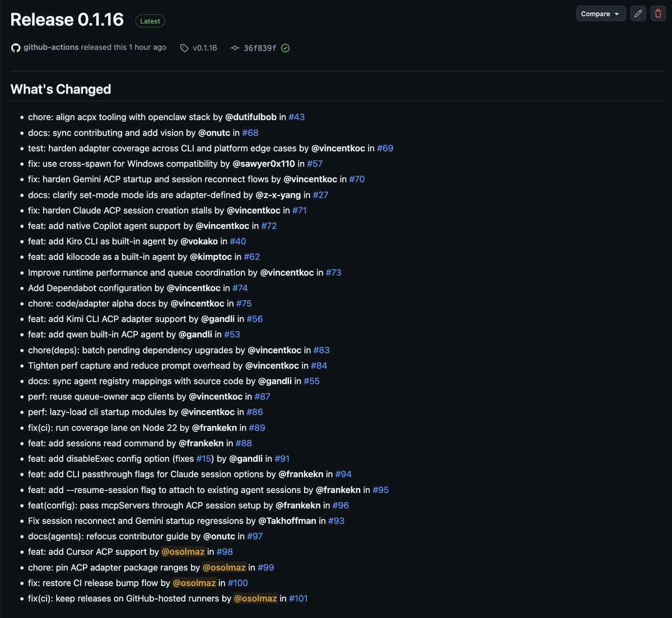Open pull request #53

coord(232,334)
